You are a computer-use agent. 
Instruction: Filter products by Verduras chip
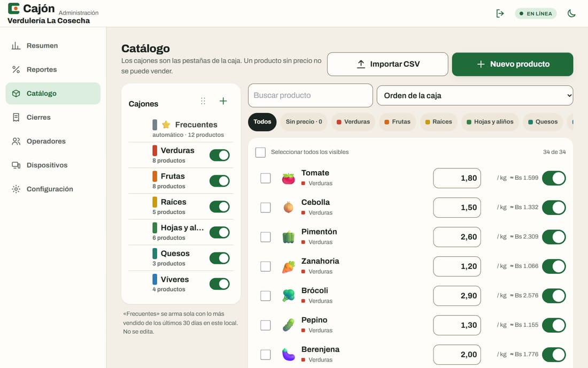coord(353,122)
